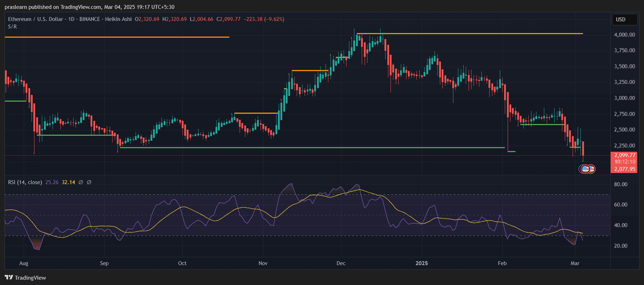Click second empty-set symbol beside RSI values
Viewport: 644px width, 285px height.
89,182
